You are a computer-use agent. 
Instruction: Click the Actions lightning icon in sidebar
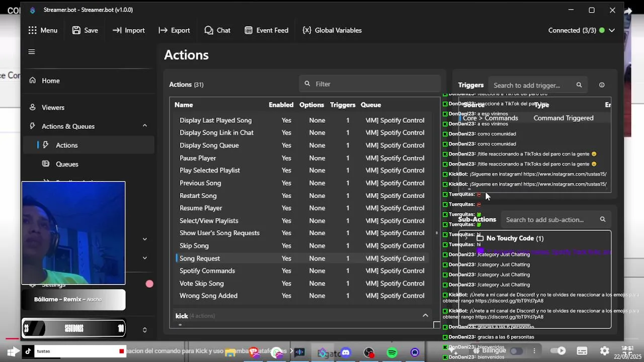(x=46, y=145)
